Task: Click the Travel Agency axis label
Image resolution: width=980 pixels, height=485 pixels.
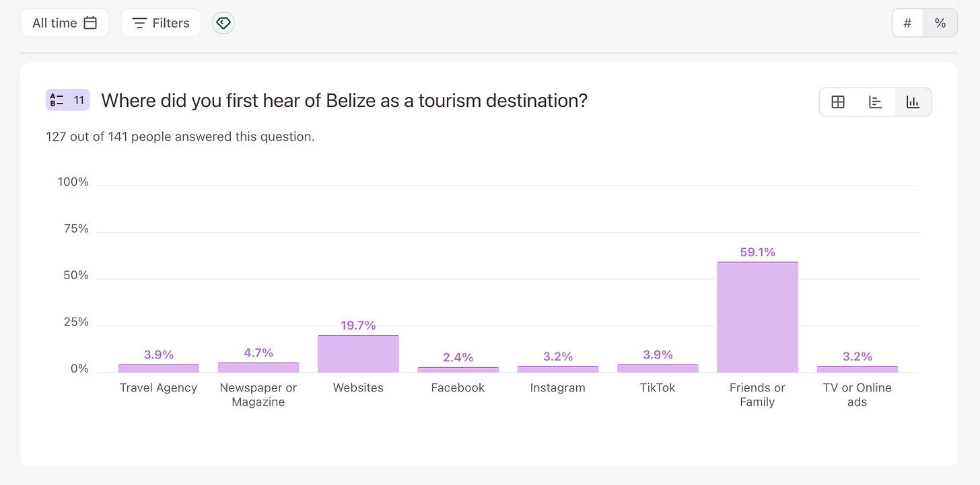Action: click(x=158, y=387)
